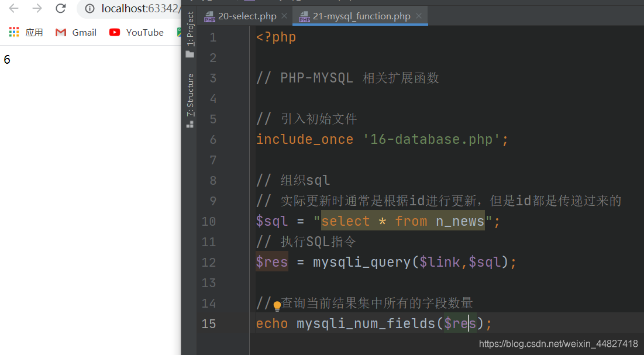The image size is (644, 355).
Task: Click the 'select * from n_news' query string
Action: pos(402,222)
